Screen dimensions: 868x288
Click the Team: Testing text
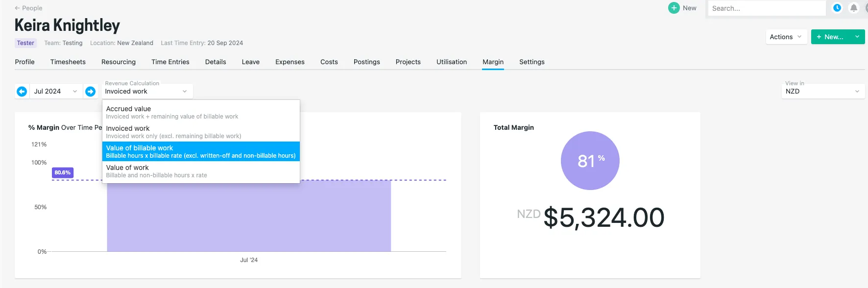(63, 43)
